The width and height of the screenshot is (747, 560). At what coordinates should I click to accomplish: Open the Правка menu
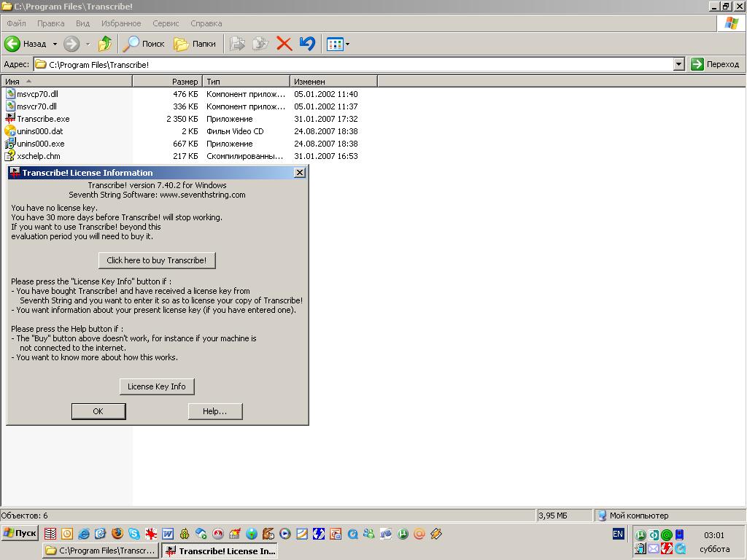click(x=50, y=23)
